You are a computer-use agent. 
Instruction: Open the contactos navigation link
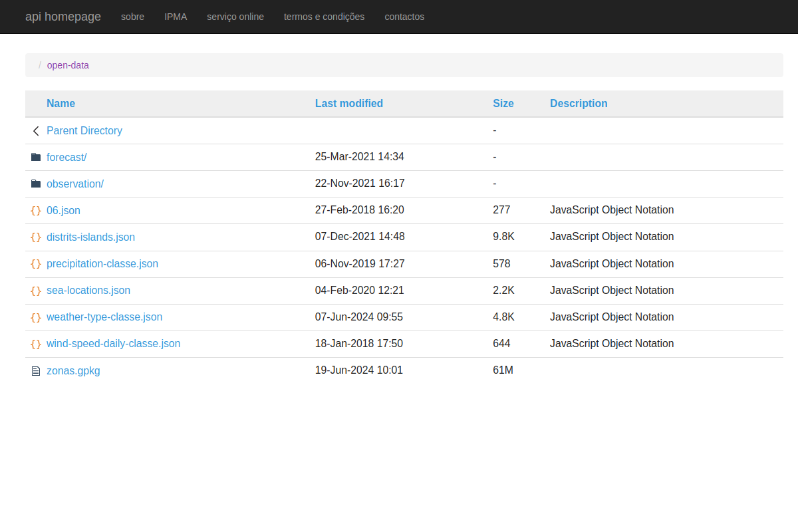[x=404, y=17]
